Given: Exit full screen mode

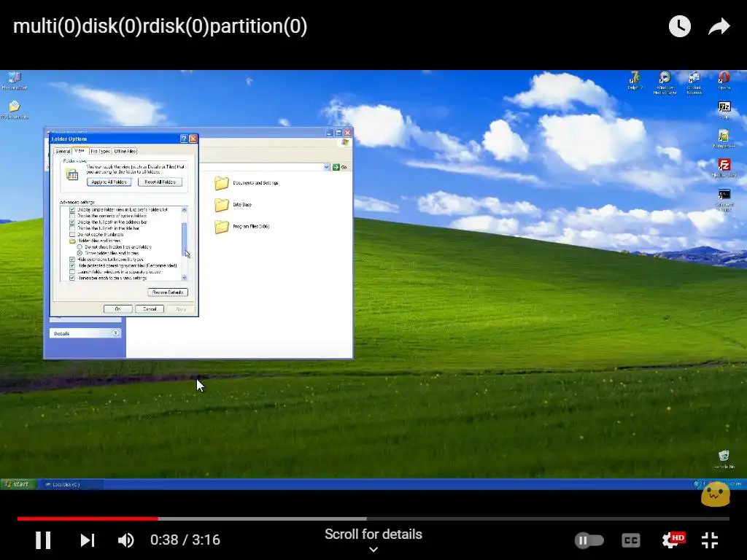Looking at the screenshot, I should coord(710,540).
